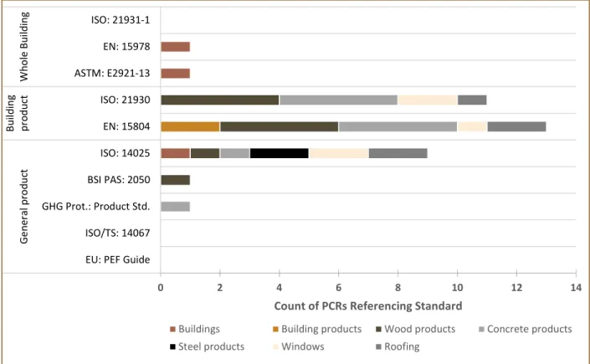Click the 'ISO: 21931-1' row label
The image size is (590, 364).
pyautogui.click(x=121, y=20)
